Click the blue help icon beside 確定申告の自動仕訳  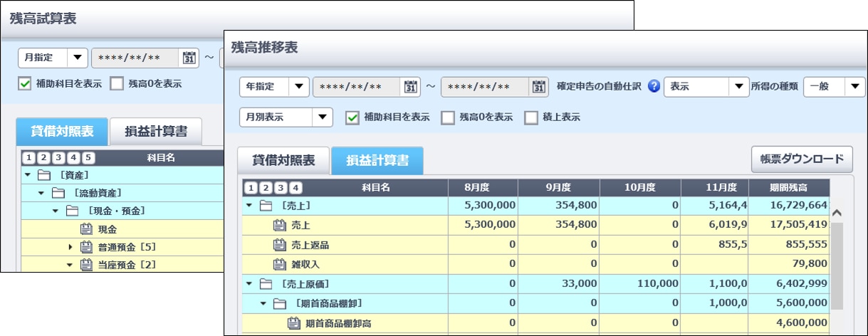[654, 87]
